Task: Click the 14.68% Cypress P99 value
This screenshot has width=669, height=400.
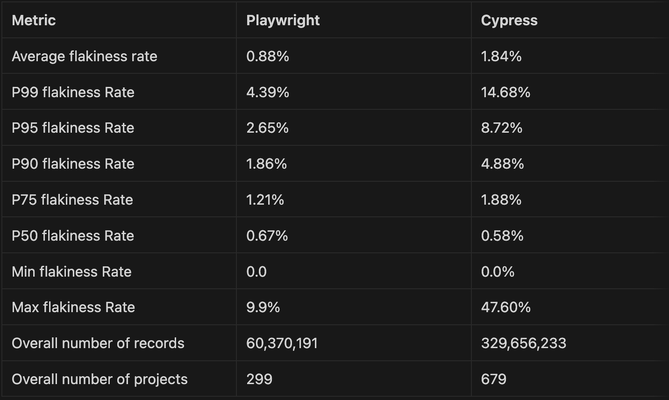Action: pyautogui.click(x=506, y=92)
